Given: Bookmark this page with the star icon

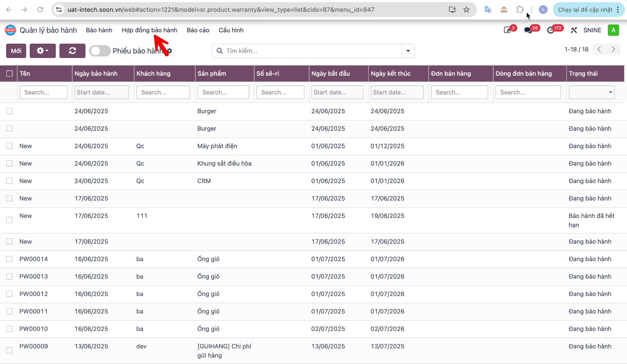Looking at the screenshot, I should pos(466,9).
